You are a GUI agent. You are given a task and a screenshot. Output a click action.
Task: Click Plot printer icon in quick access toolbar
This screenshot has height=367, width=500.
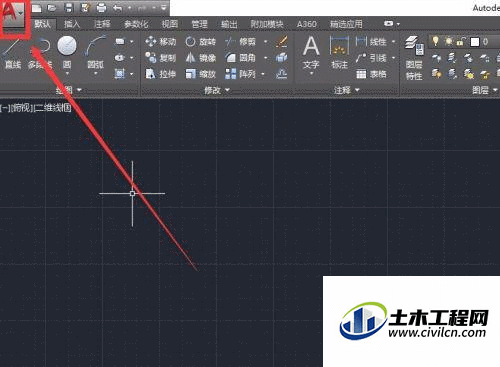coord(101,8)
